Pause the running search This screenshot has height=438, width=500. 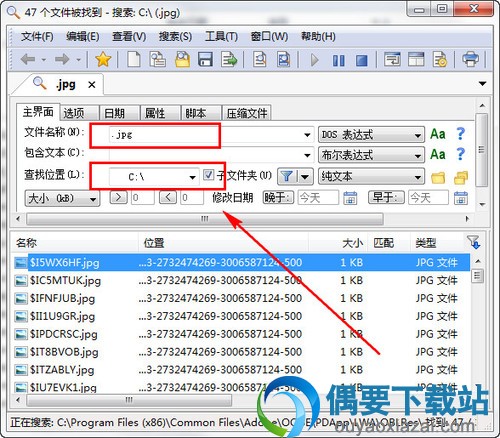tap(339, 60)
